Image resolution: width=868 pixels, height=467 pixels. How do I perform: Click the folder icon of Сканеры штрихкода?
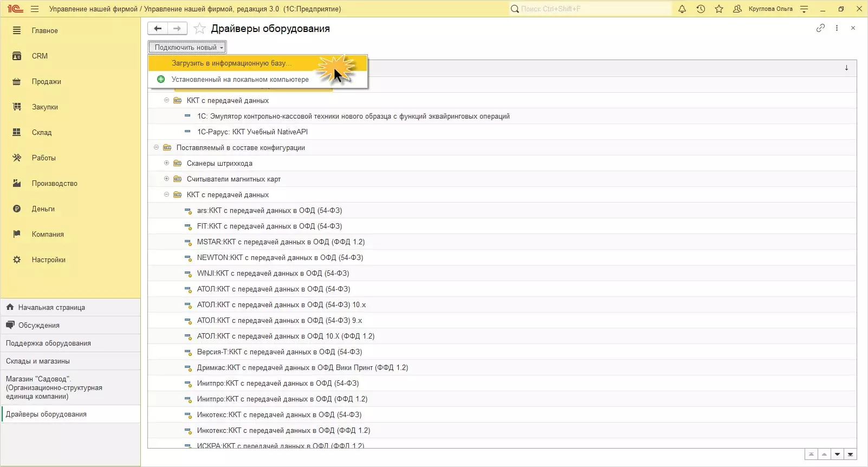click(177, 163)
